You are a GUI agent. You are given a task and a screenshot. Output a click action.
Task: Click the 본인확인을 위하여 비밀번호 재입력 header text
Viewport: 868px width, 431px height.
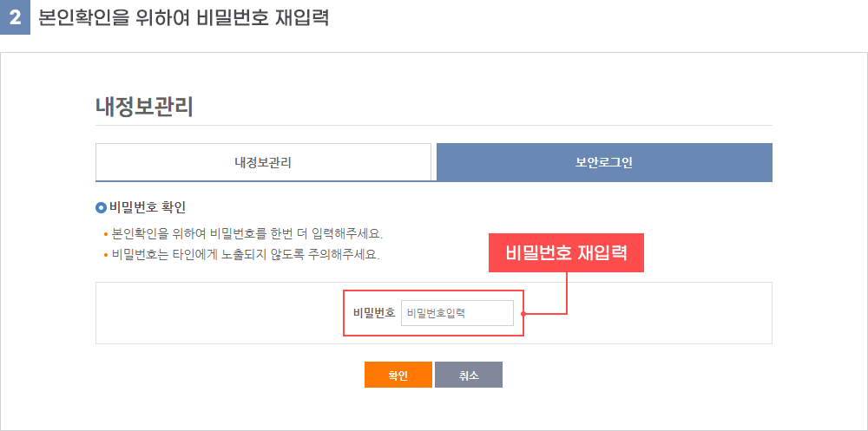tap(184, 17)
